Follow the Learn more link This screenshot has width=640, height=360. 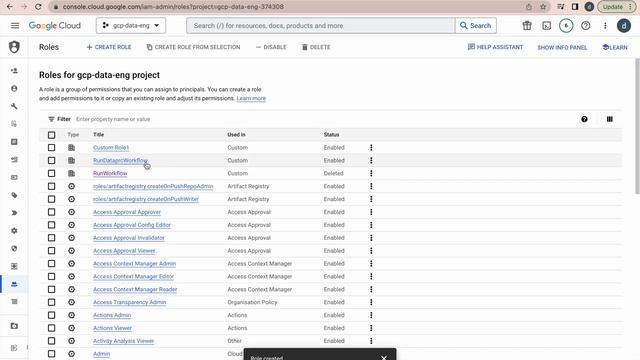pos(251,98)
